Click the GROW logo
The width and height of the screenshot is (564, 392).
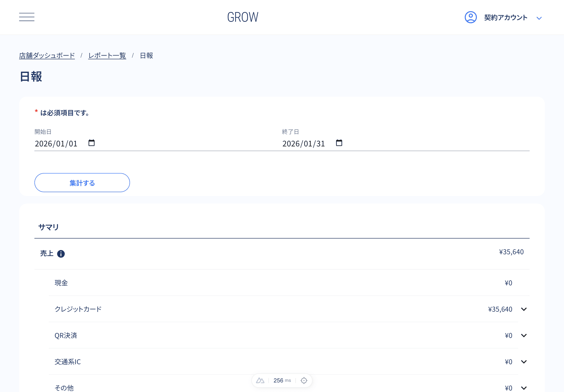pyautogui.click(x=243, y=17)
